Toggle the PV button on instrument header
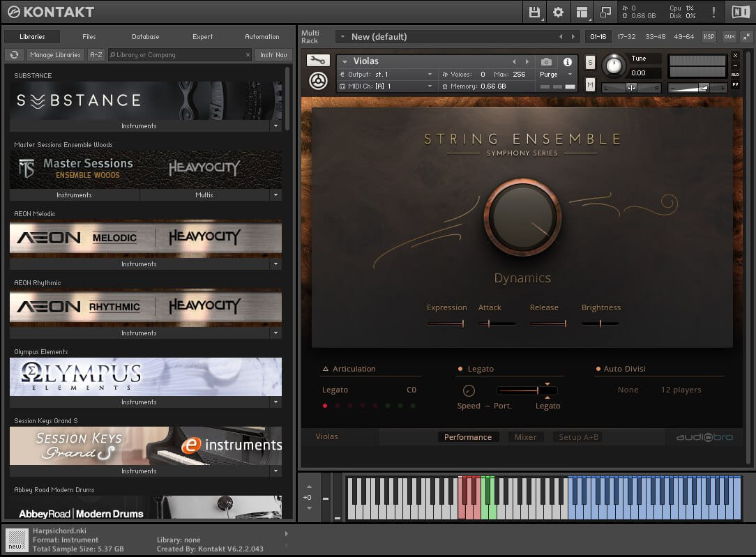 coord(735,84)
